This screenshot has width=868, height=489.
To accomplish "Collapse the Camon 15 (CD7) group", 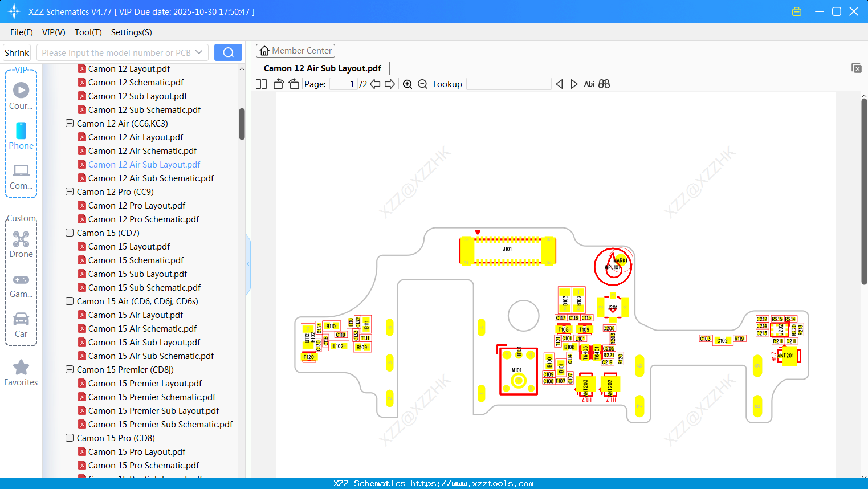I will [x=70, y=233].
